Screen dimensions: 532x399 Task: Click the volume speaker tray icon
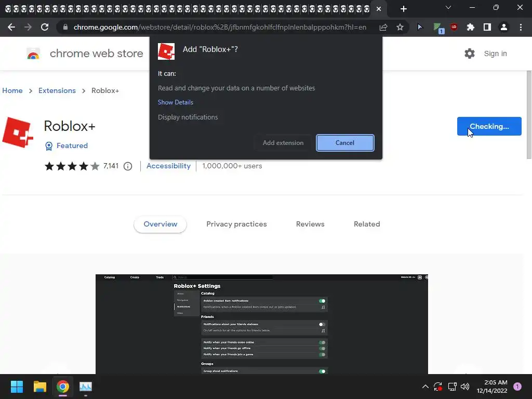point(465,387)
